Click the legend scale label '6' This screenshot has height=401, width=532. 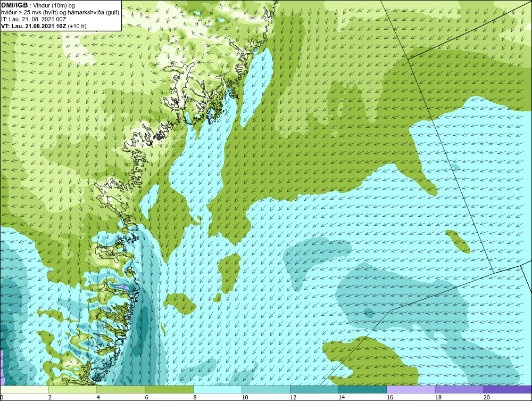tap(147, 397)
